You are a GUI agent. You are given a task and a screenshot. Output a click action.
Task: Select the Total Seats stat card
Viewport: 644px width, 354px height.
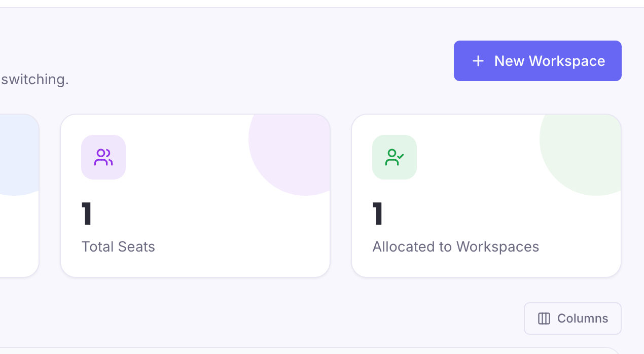[195, 196]
